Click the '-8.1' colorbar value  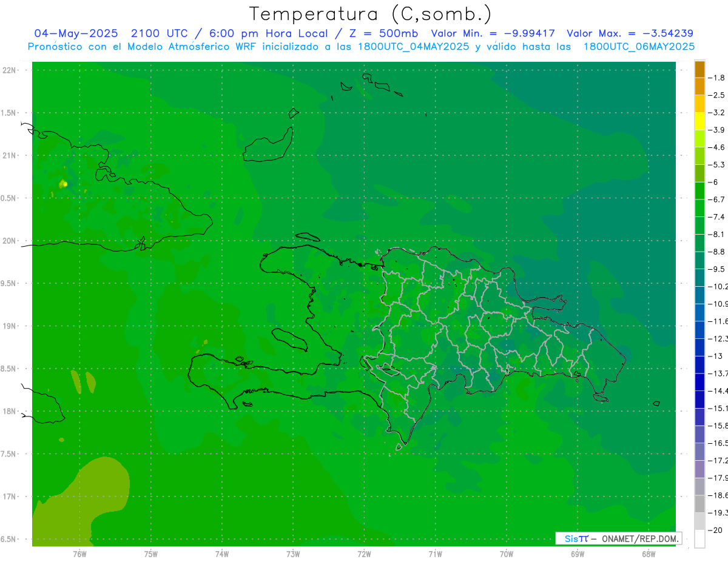717,234
